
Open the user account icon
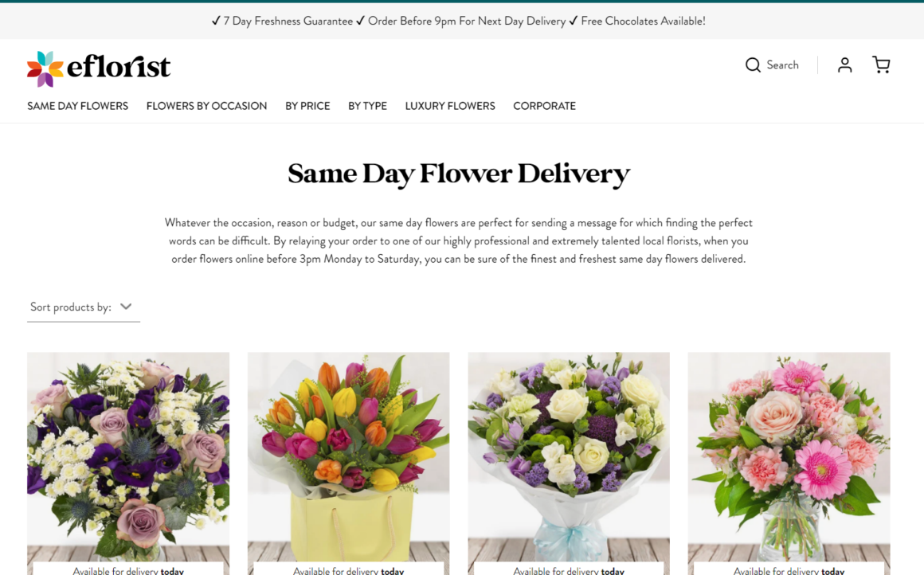pyautogui.click(x=844, y=65)
